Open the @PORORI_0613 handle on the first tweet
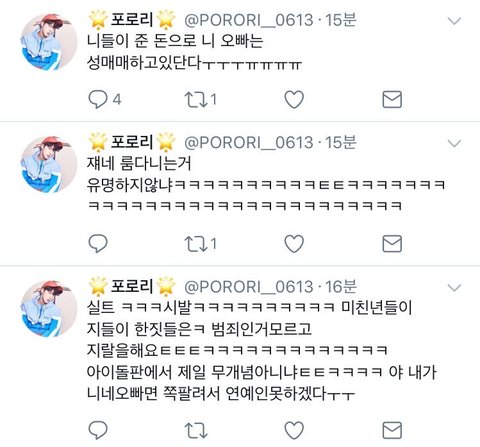 coord(249,20)
